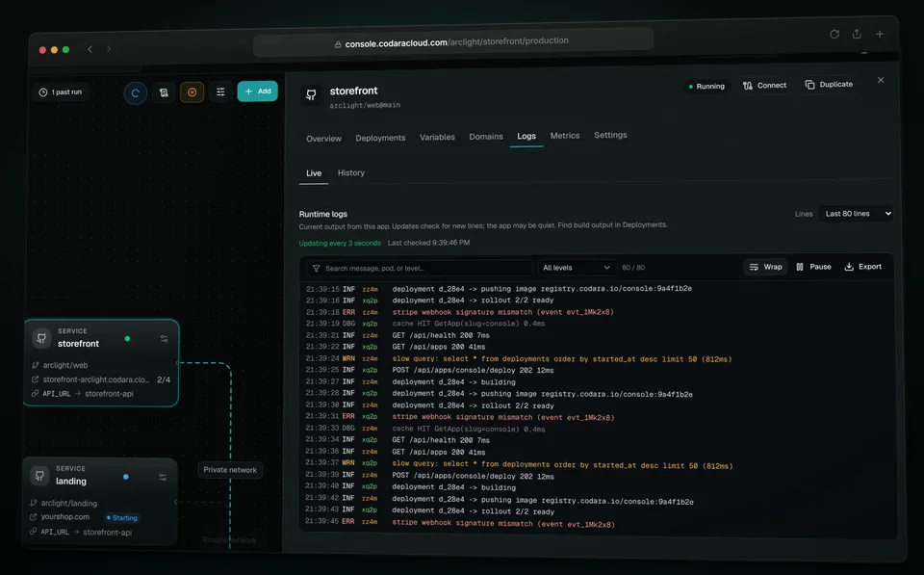The width and height of the screenshot is (924, 575).
Task: Click the landing service card icon
Action: (39, 476)
